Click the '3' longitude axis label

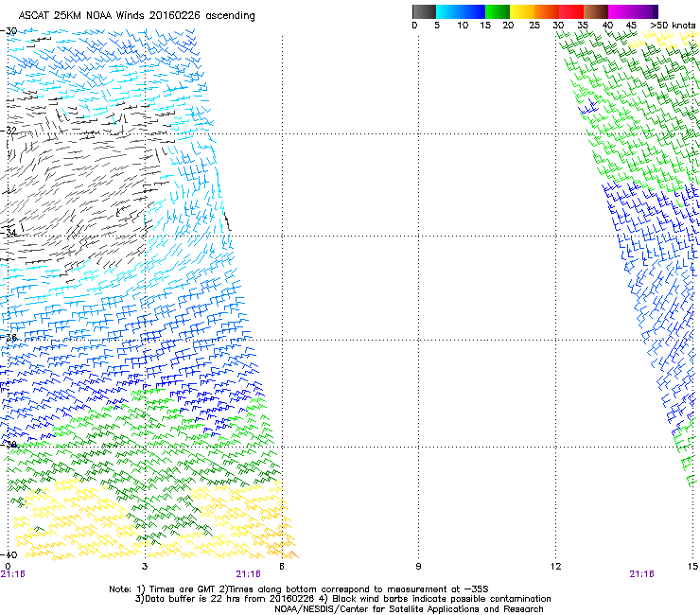tap(145, 567)
